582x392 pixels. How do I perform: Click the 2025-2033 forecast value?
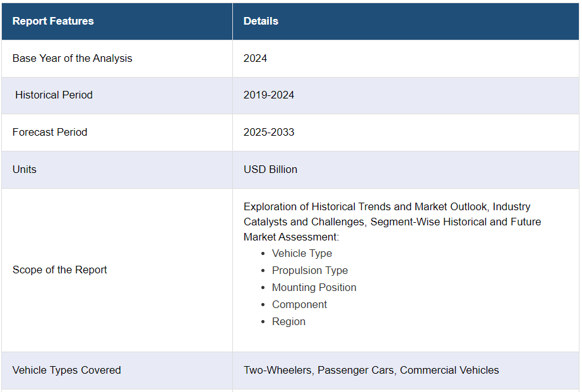click(x=269, y=132)
